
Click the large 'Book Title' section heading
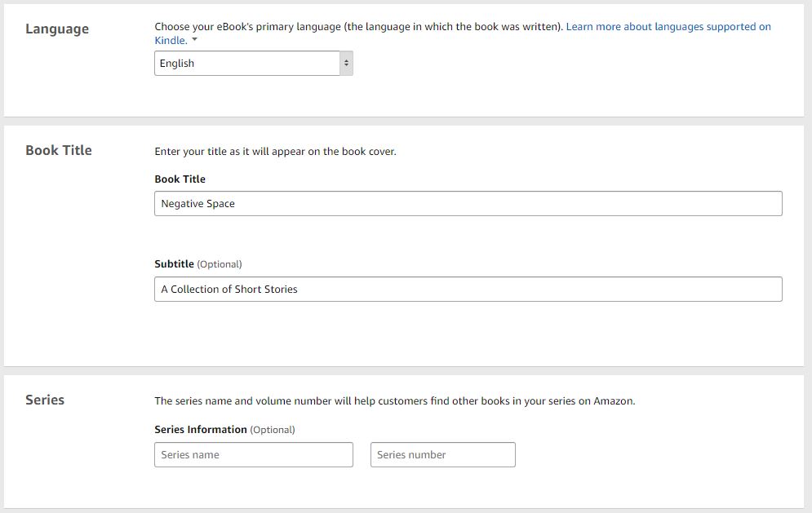tap(59, 151)
